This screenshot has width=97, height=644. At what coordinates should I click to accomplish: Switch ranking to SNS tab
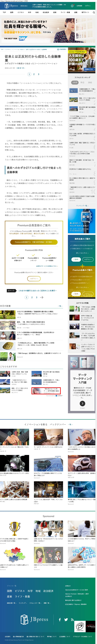(x=90, y=82)
